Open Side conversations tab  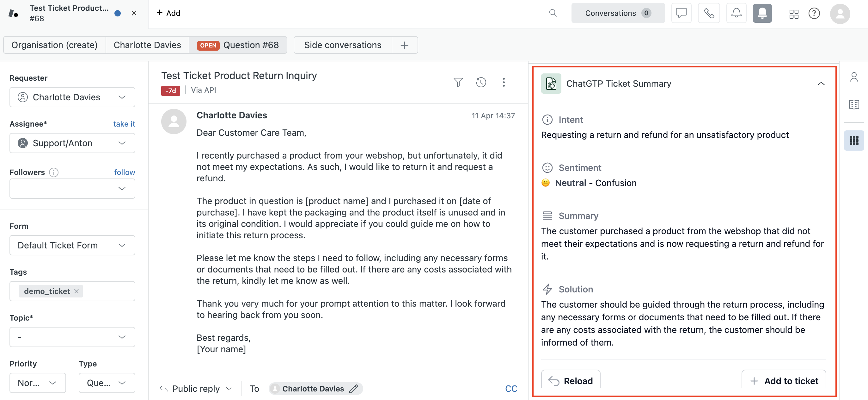click(342, 45)
